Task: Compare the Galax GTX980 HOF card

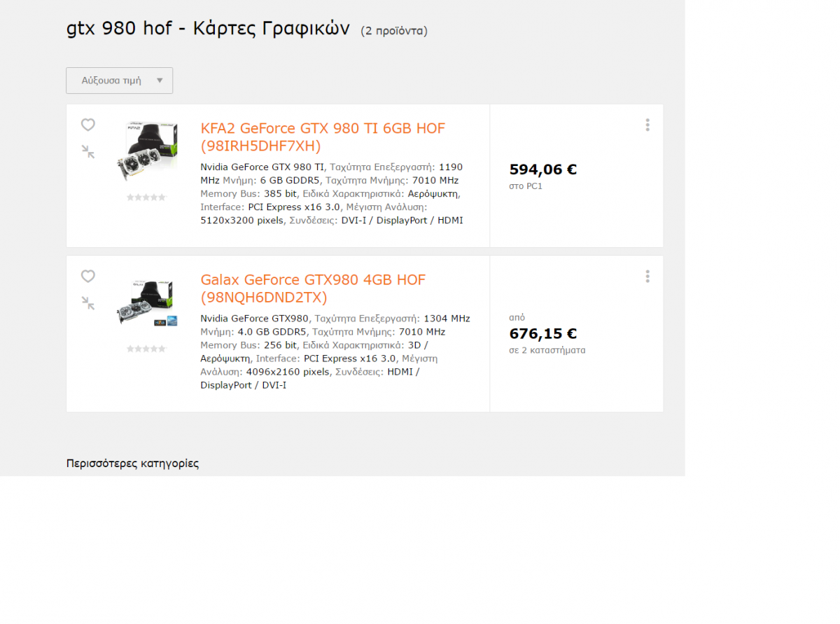Action: coord(87,303)
